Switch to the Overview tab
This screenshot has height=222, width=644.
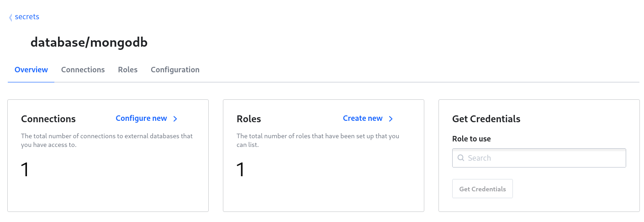(x=31, y=70)
